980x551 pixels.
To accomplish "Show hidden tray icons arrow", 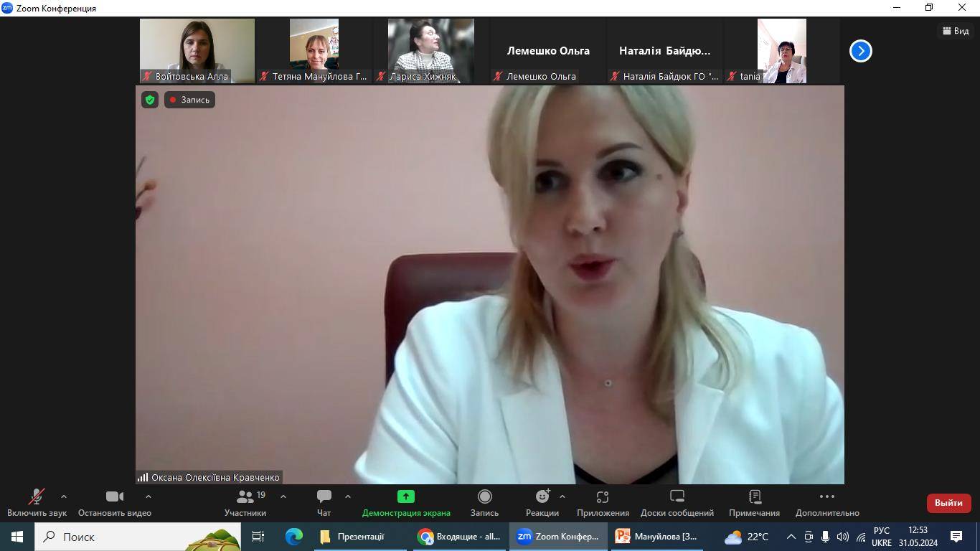I will [x=791, y=537].
